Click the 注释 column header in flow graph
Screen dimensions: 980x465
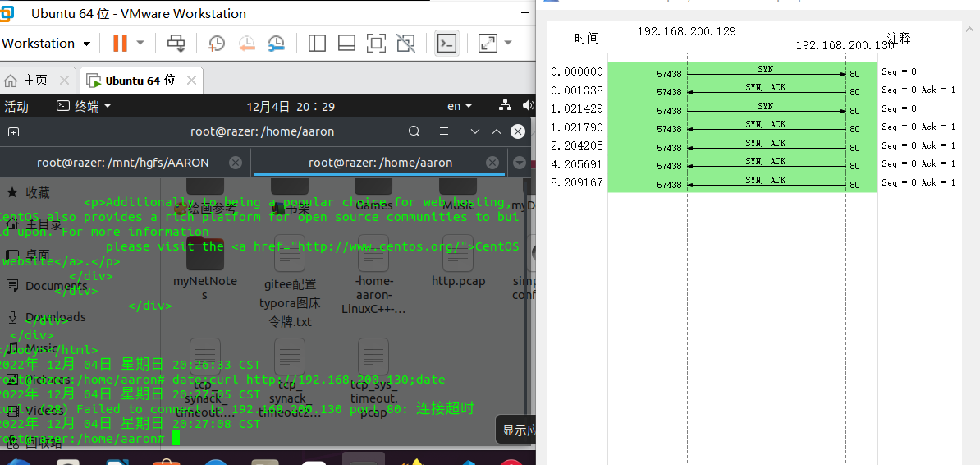click(x=899, y=38)
